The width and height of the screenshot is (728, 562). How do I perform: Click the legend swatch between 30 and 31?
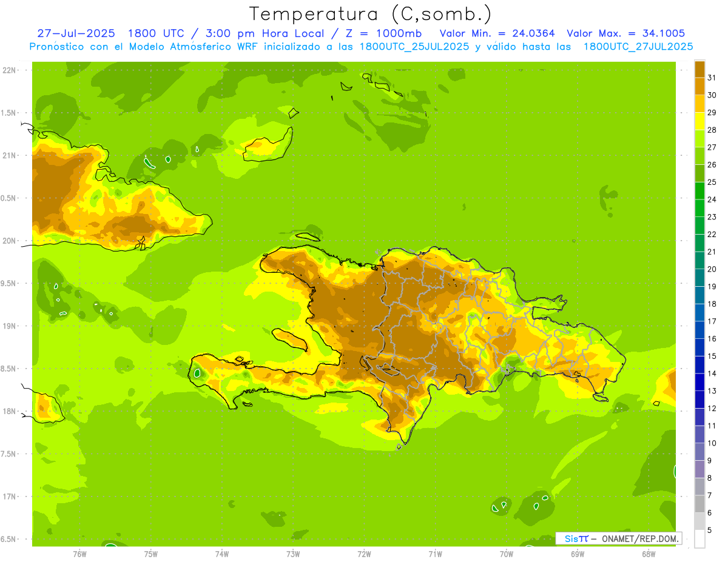699,86
